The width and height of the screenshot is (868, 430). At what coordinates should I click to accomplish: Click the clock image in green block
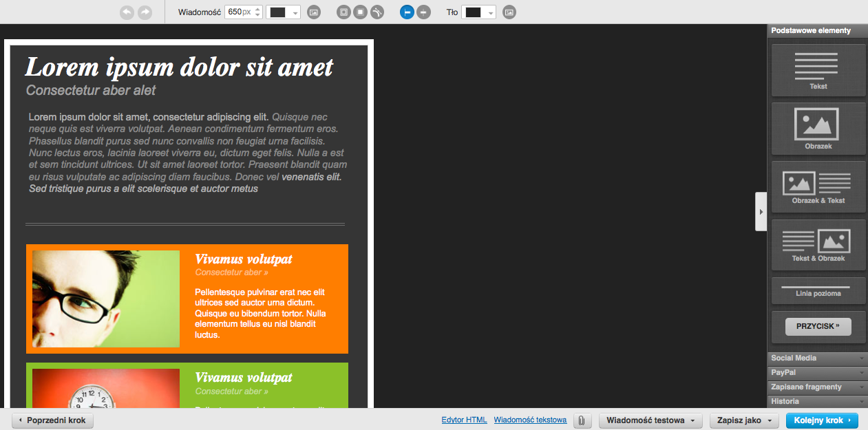point(106,388)
